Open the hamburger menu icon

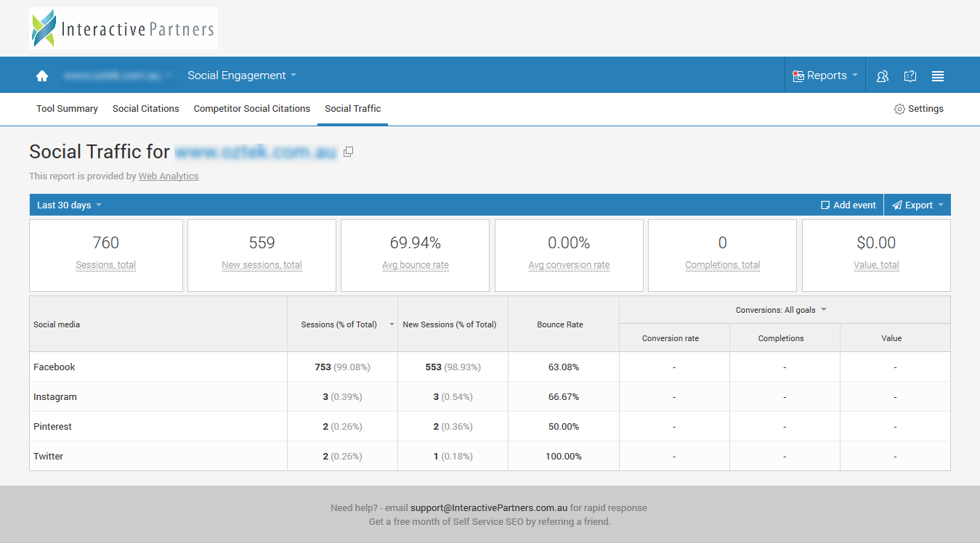(x=938, y=75)
